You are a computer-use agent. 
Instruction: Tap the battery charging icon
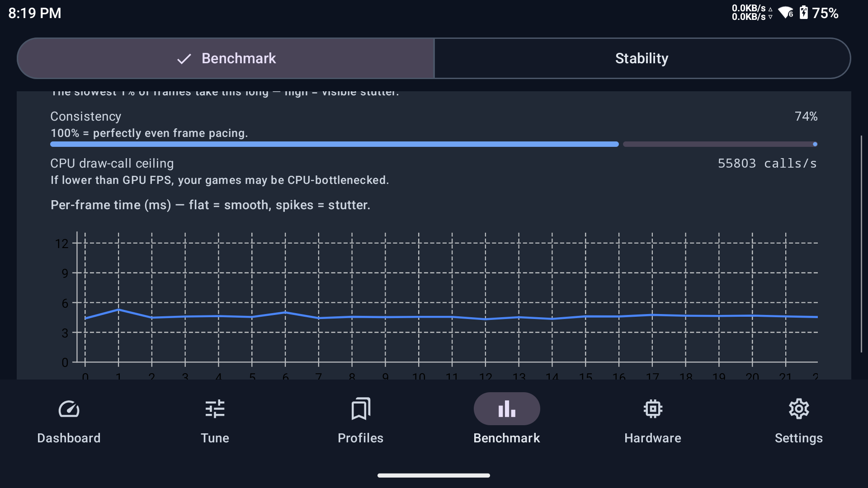[x=803, y=13]
